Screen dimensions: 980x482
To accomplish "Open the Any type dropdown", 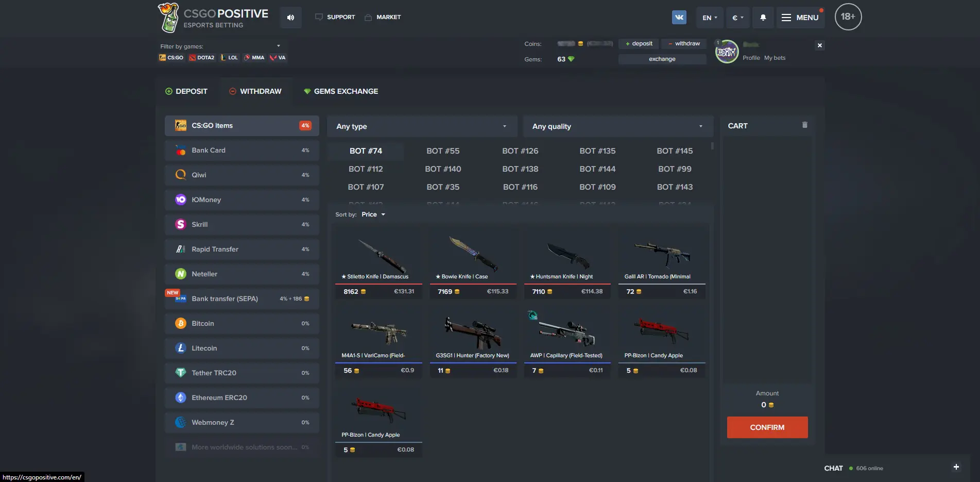I will tap(422, 126).
